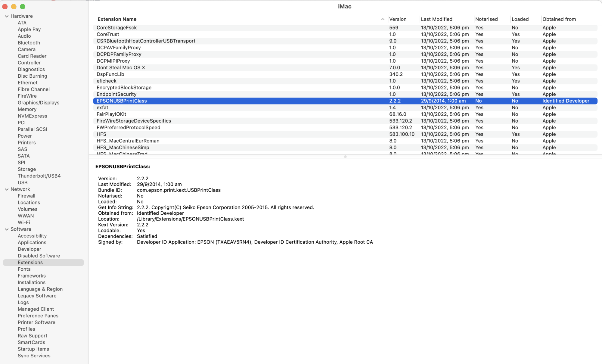Toggle Notarised column header sort
This screenshot has height=364, width=602.
pyautogui.click(x=486, y=19)
